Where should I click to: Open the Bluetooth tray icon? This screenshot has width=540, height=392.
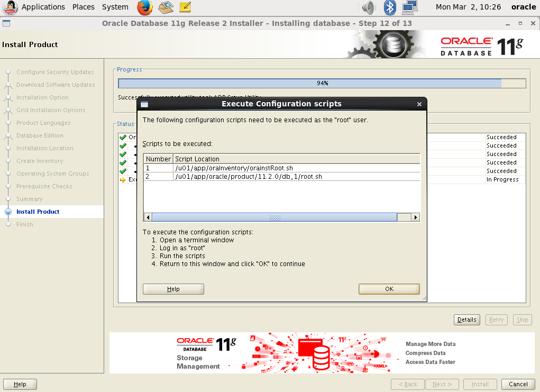tap(390, 7)
